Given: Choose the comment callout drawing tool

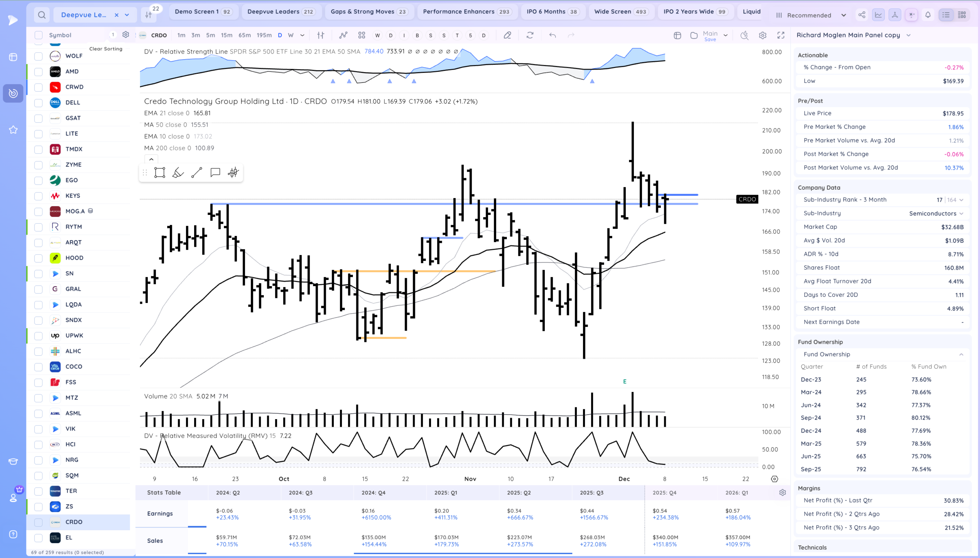Looking at the screenshot, I should point(215,172).
